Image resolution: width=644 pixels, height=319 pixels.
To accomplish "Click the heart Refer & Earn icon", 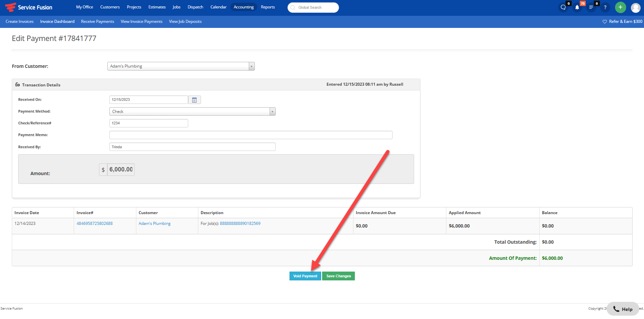I will (x=605, y=22).
